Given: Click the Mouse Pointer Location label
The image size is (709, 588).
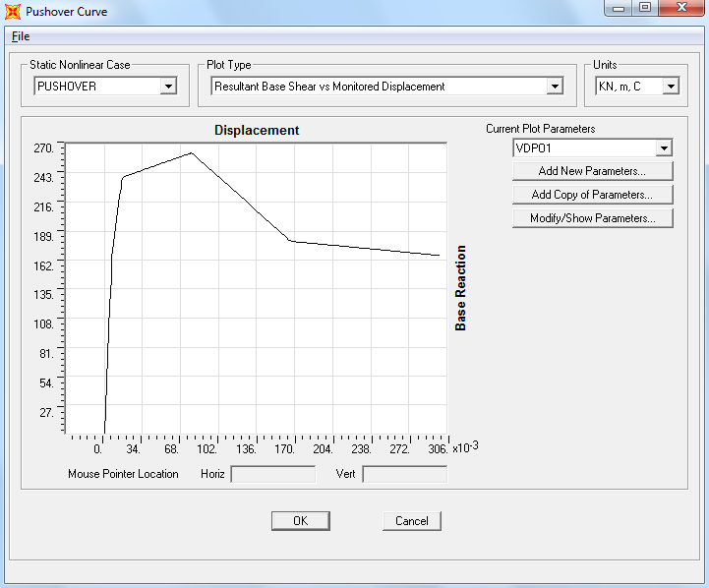Looking at the screenshot, I should pyautogui.click(x=123, y=474).
